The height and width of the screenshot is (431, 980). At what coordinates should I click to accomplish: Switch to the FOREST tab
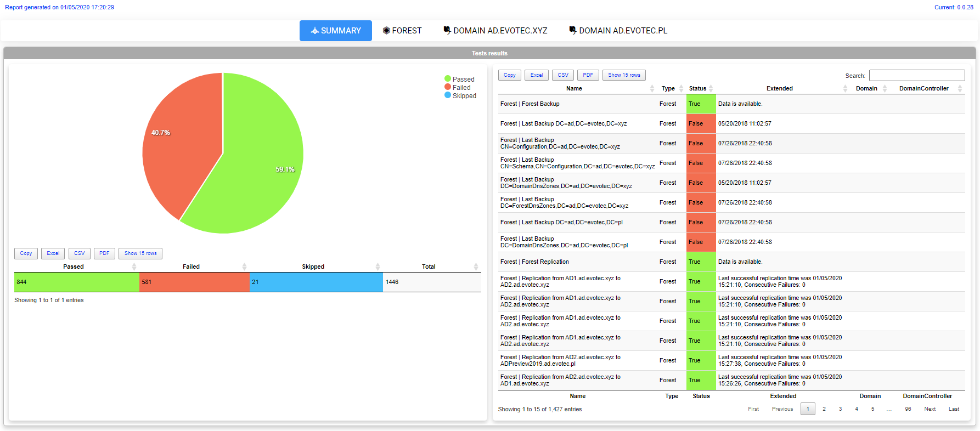(x=402, y=31)
